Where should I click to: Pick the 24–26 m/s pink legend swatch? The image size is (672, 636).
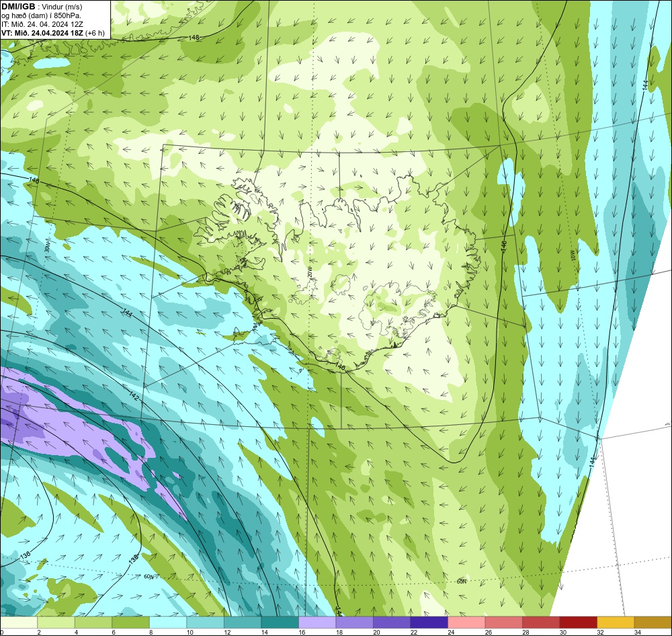(466, 623)
